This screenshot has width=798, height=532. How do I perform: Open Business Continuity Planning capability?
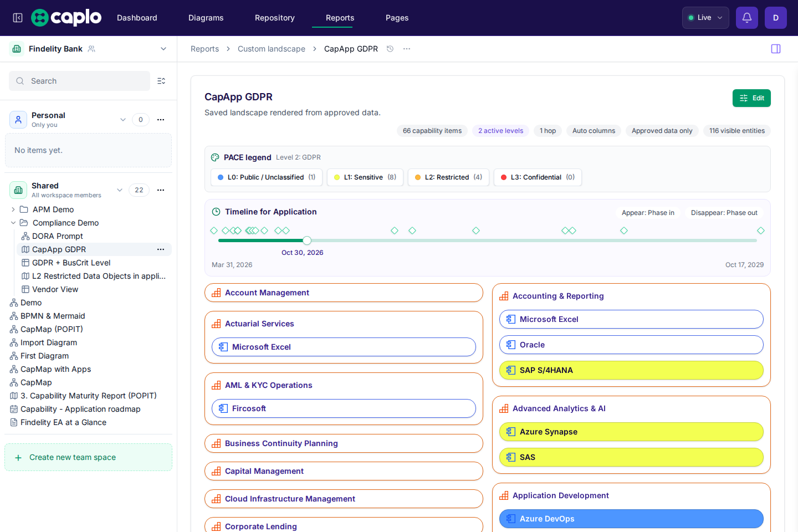(x=344, y=443)
